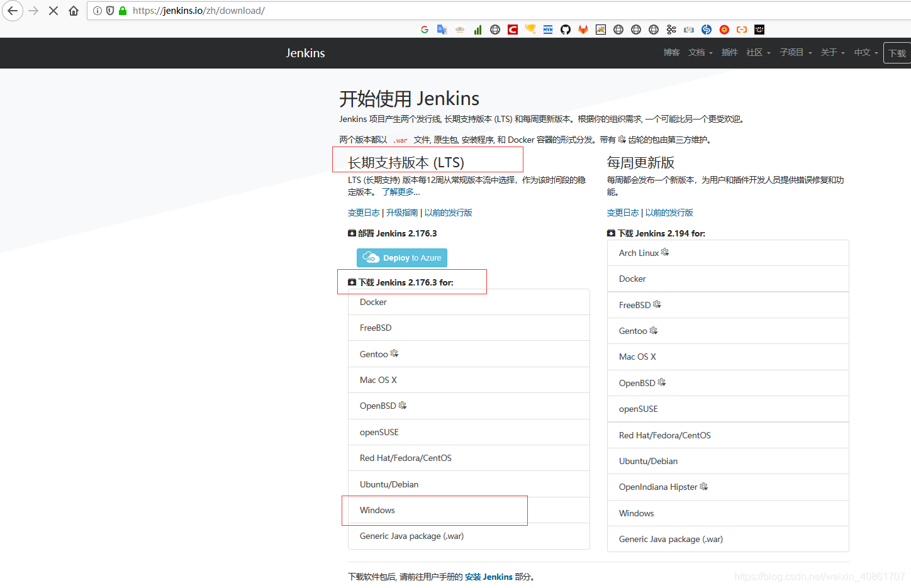Open the 中文 language dropdown
This screenshot has height=588, width=911.
pos(866,53)
